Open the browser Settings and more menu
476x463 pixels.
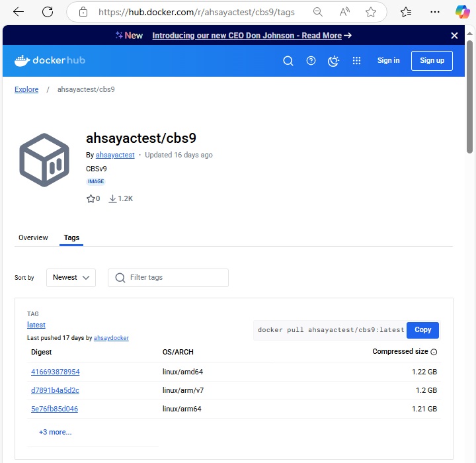click(435, 12)
